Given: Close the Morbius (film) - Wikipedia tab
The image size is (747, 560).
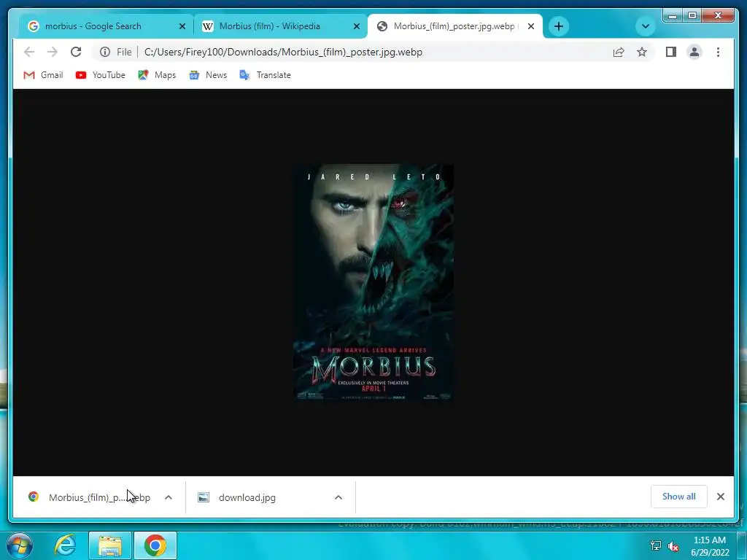Looking at the screenshot, I should tap(356, 27).
